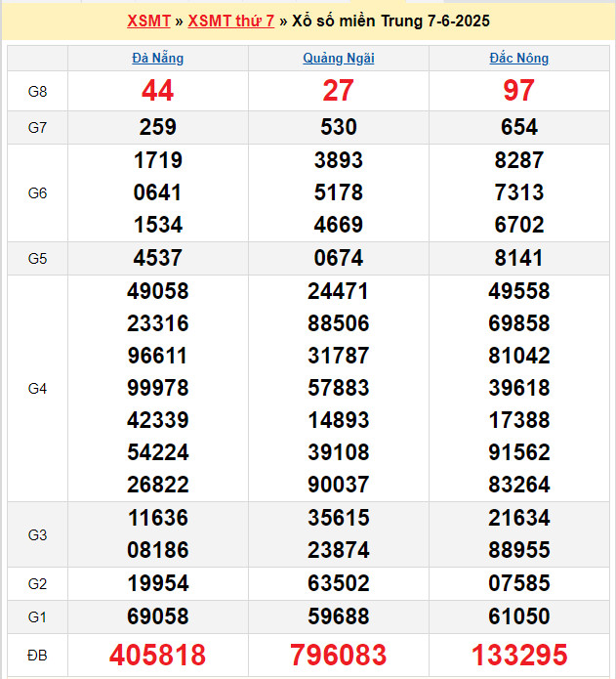Select the ĐB jackpot number 133295
The width and height of the screenshot is (616, 679).
pos(519,655)
